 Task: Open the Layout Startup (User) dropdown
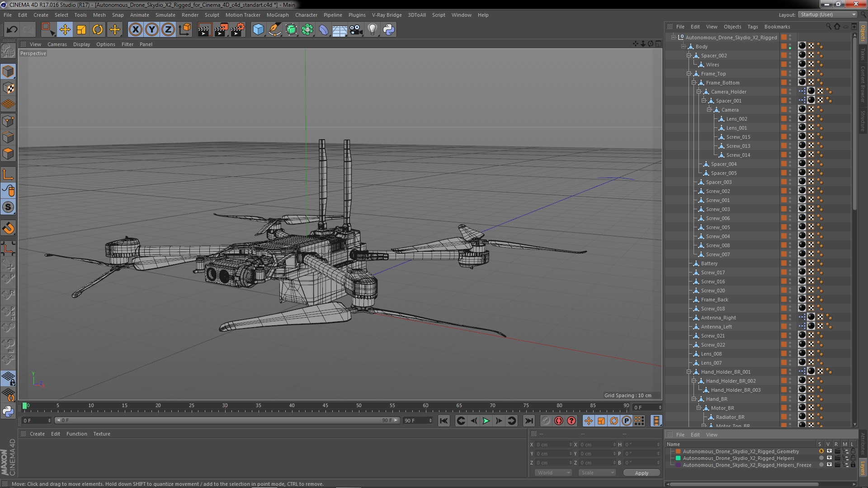point(827,14)
